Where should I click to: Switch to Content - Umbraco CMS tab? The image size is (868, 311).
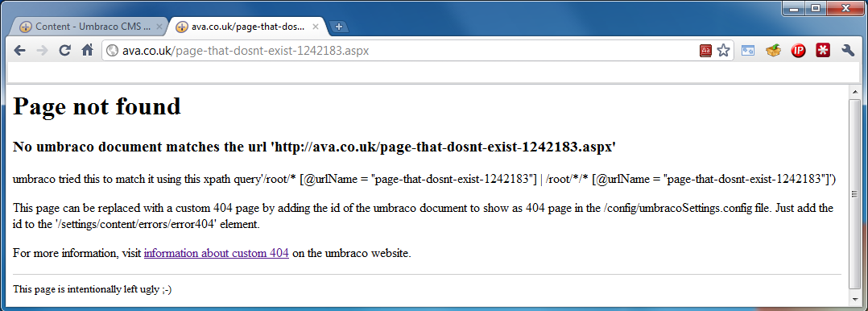click(91, 27)
